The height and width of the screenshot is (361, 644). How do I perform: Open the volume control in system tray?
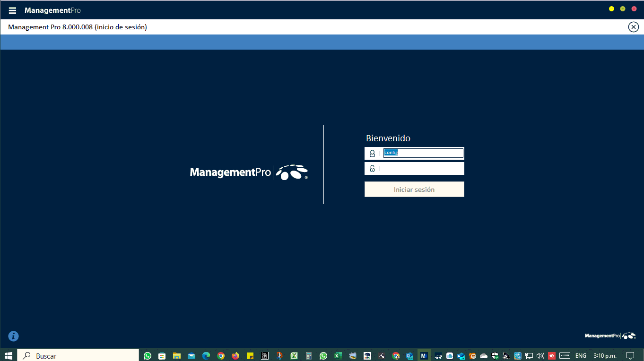tap(540, 355)
